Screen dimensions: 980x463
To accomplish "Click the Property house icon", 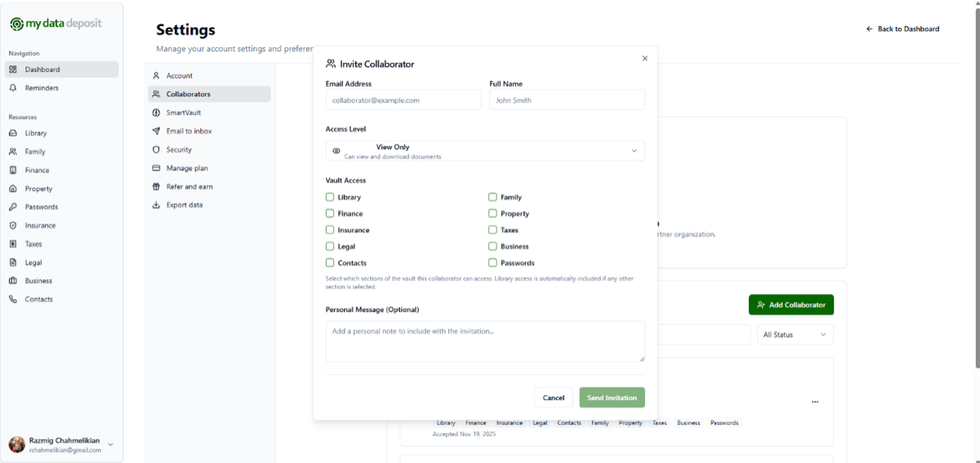I will coord(13,189).
